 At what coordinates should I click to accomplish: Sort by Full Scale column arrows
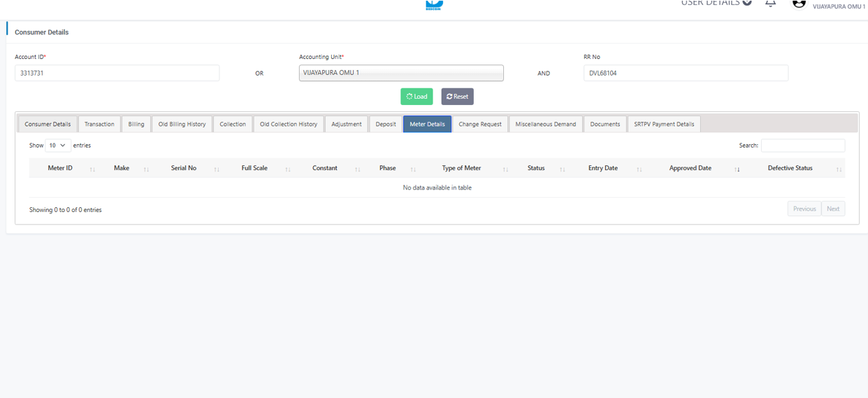pos(288,169)
